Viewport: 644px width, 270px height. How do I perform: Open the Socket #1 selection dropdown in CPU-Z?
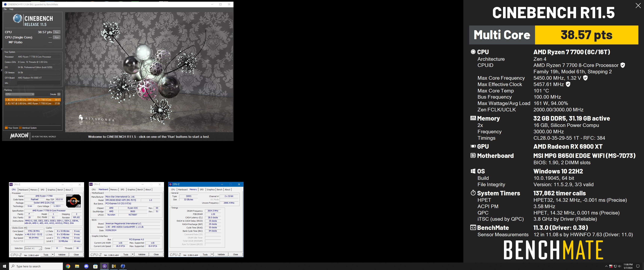tap(33, 248)
